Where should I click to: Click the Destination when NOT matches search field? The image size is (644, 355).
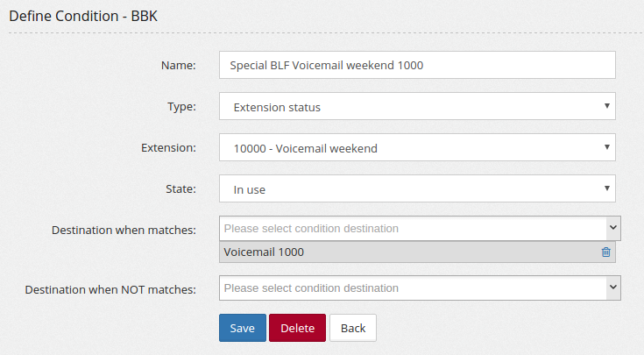coord(412,288)
